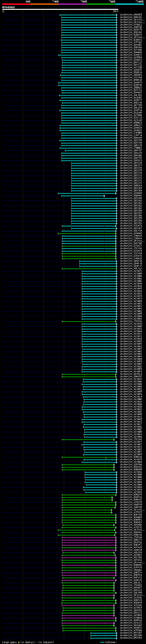Open hit UniRef100_B9GV61
Viewport: 146px width, 644px height.
131,32
